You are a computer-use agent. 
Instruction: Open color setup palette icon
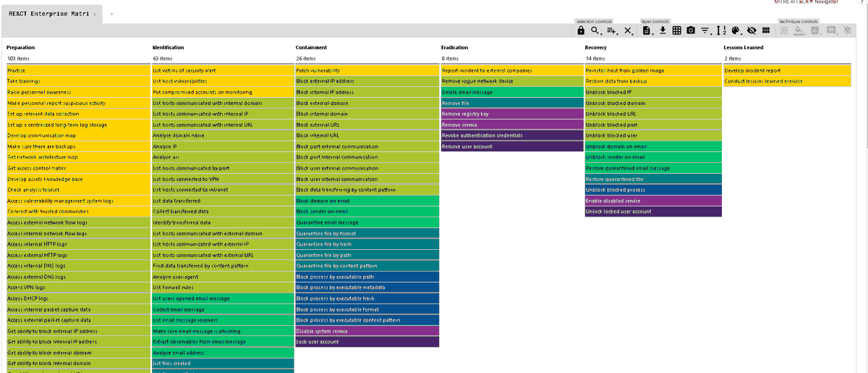736,30
